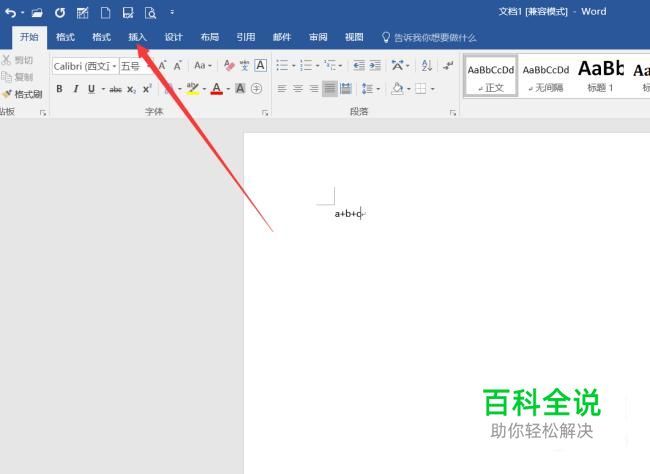Expand the Change Case Aa dropdown
The width and height of the screenshot is (650, 474).
(x=202, y=65)
